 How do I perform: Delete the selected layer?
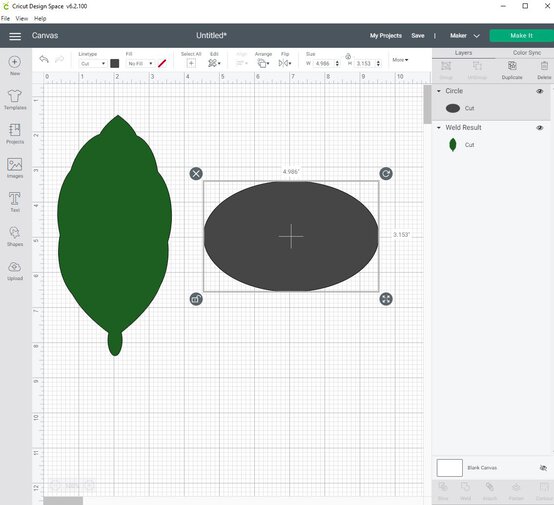click(x=544, y=70)
